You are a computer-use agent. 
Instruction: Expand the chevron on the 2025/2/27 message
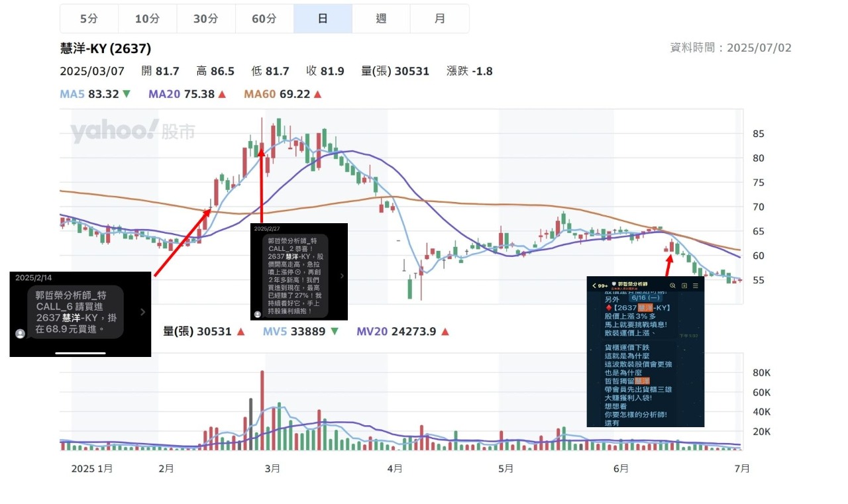click(341, 276)
